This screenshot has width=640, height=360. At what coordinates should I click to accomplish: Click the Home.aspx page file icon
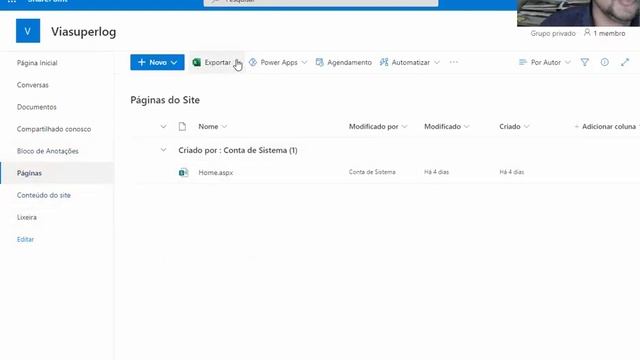(183, 173)
